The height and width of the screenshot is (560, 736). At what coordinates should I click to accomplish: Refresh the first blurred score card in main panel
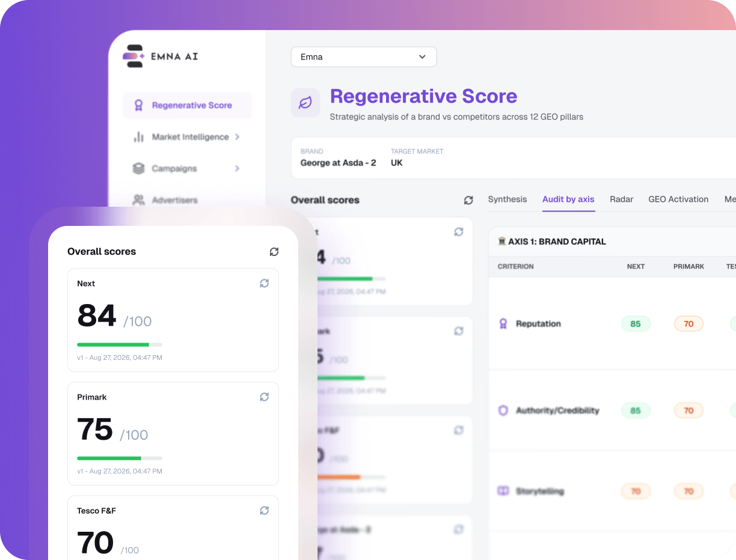(x=459, y=232)
